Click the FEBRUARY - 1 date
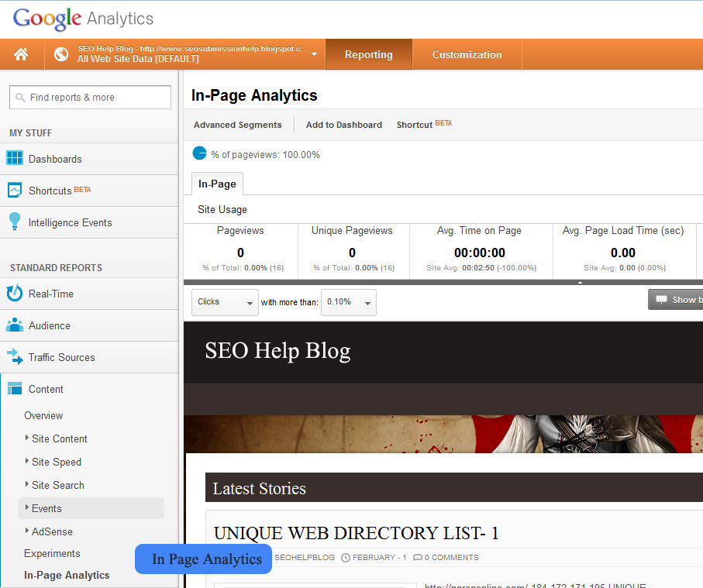Image resolution: width=703 pixels, height=588 pixels. (x=379, y=558)
